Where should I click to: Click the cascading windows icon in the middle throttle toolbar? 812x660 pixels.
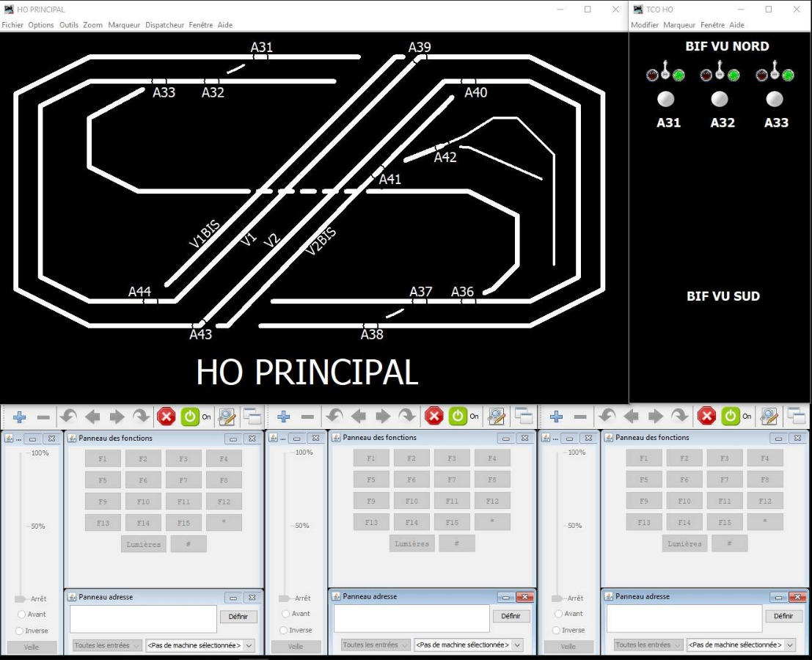point(524,416)
